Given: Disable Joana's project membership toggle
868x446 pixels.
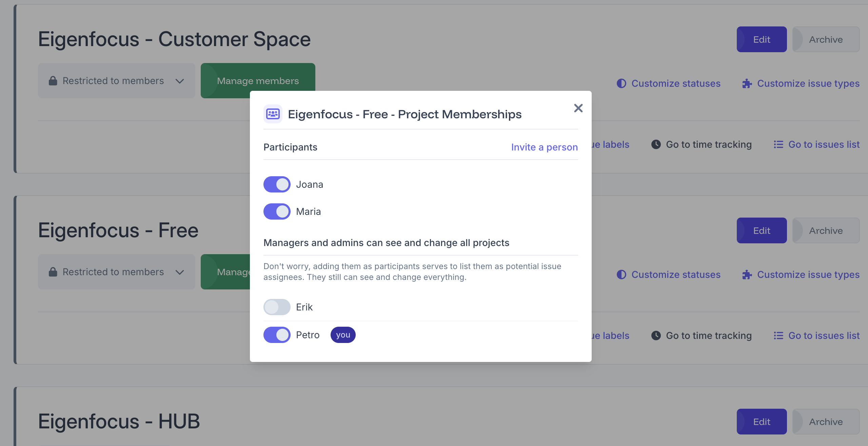Looking at the screenshot, I should pos(277,184).
